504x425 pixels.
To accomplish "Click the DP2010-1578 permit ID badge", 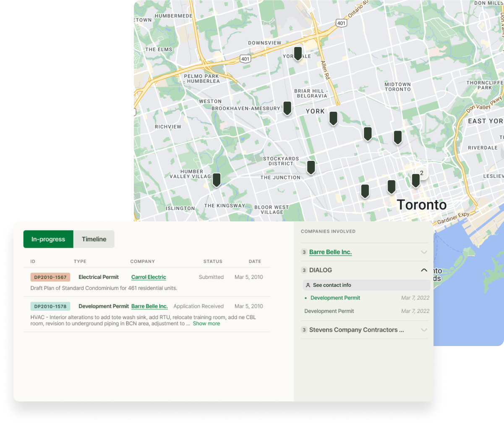I will 50,306.
